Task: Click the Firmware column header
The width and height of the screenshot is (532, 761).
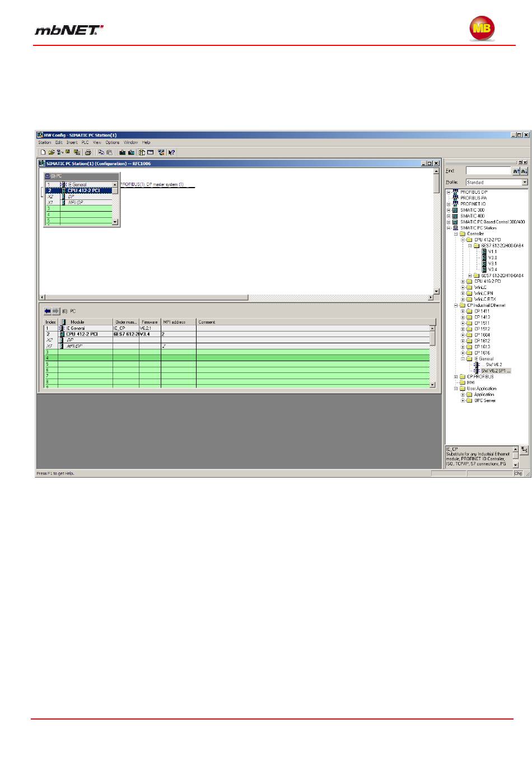Action: (150, 322)
